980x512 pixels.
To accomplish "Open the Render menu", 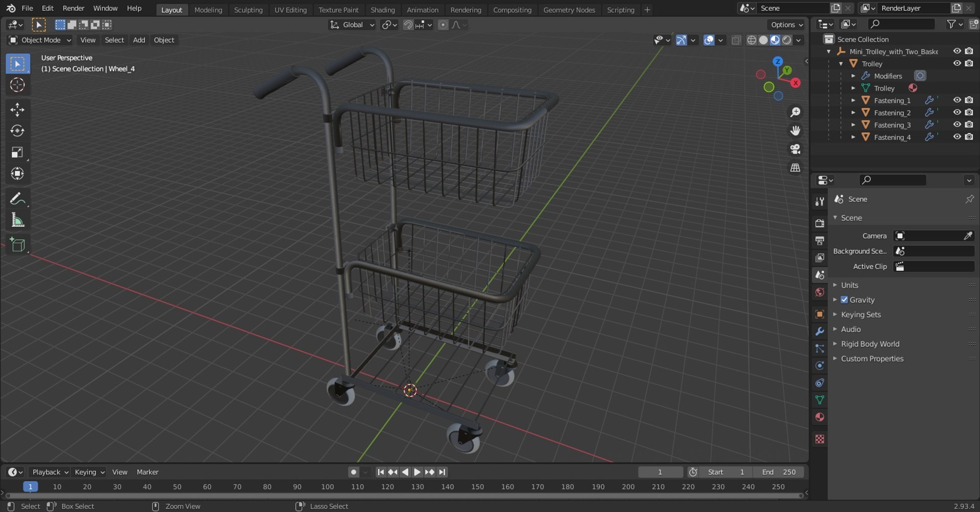I will (x=73, y=8).
